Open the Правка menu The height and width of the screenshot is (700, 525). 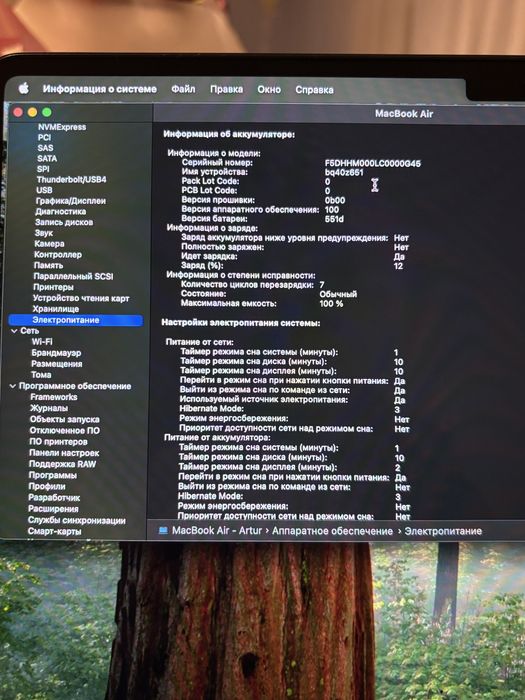tap(226, 89)
